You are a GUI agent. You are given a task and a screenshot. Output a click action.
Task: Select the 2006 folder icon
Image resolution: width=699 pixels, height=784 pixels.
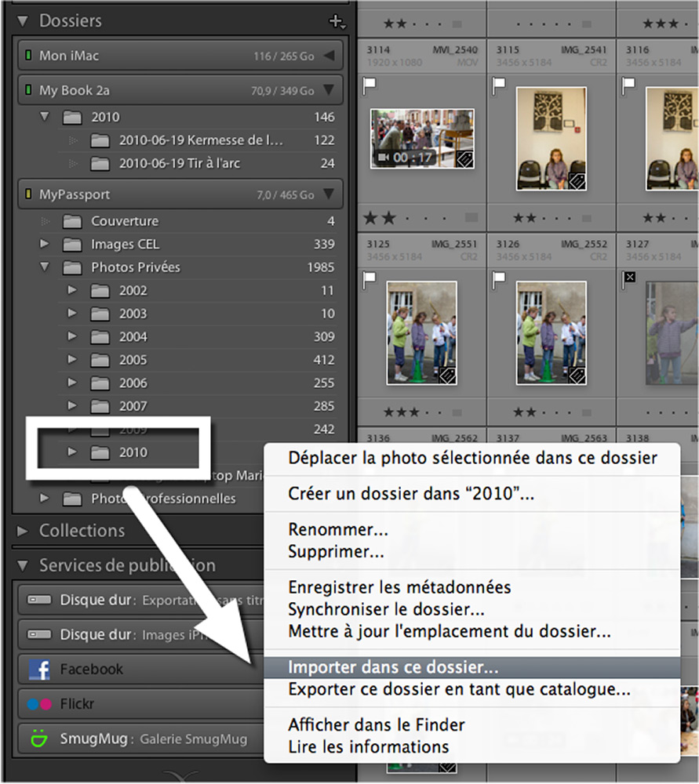[100, 383]
